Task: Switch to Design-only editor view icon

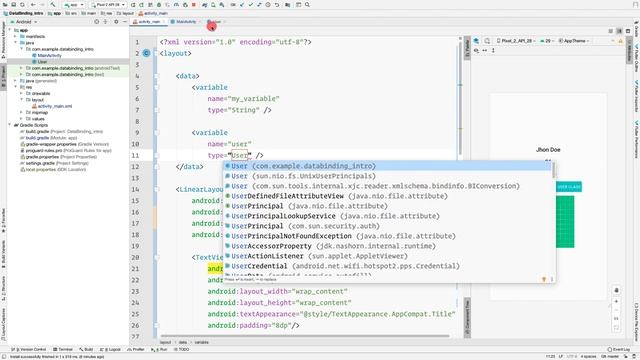Action: 628,31
